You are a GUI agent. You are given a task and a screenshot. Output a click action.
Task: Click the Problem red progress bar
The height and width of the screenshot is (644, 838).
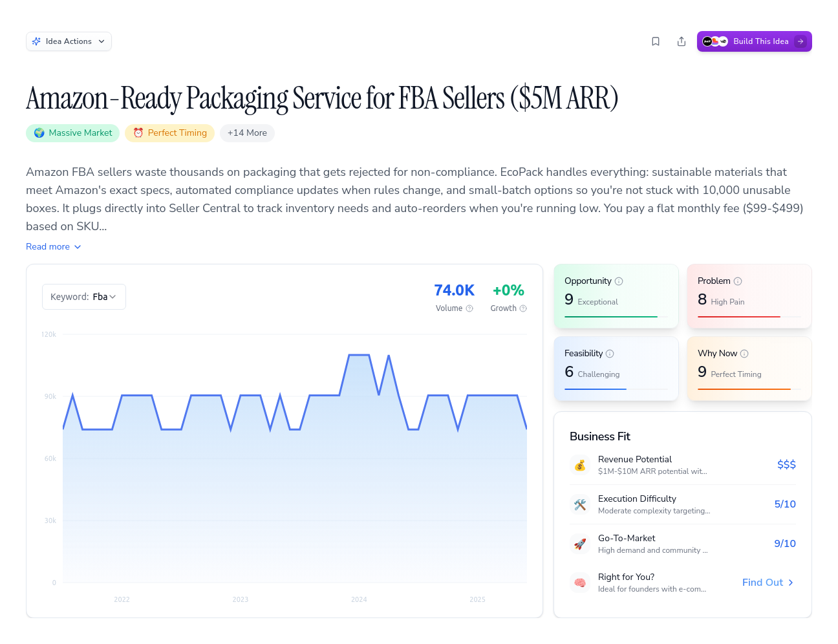pyautogui.click(x=739, y=317)
